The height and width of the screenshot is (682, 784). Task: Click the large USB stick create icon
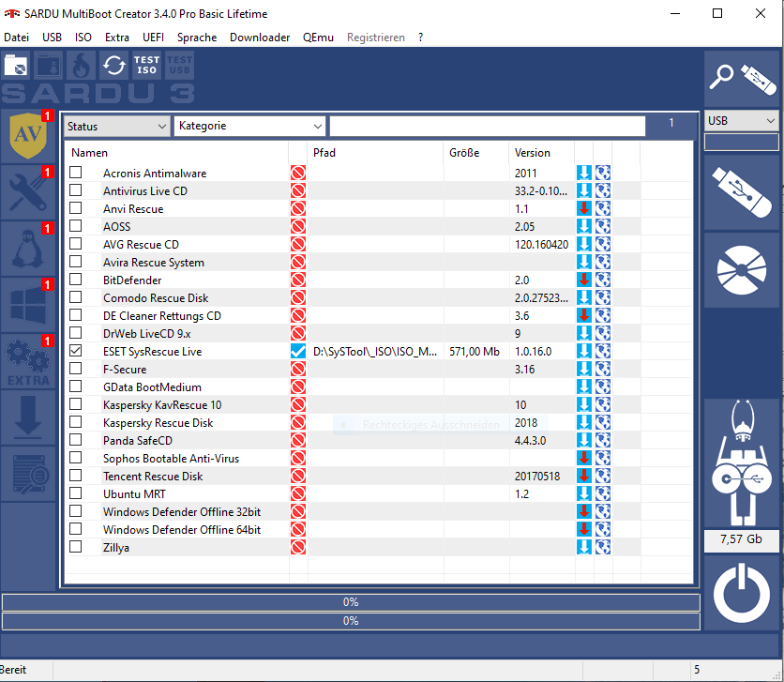coord(742,192)
